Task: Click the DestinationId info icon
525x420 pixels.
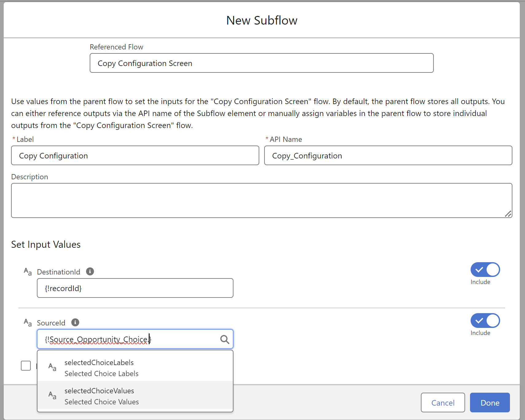Action: pos(90,271)
